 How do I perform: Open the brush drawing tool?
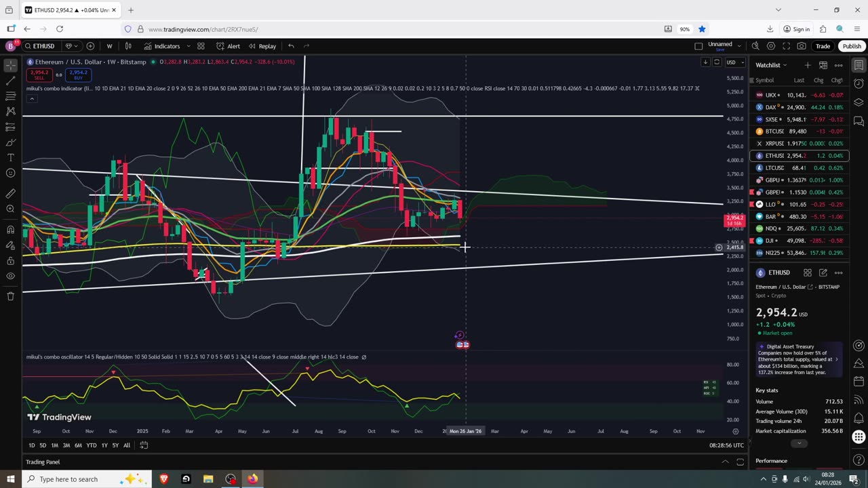(10, 142)
